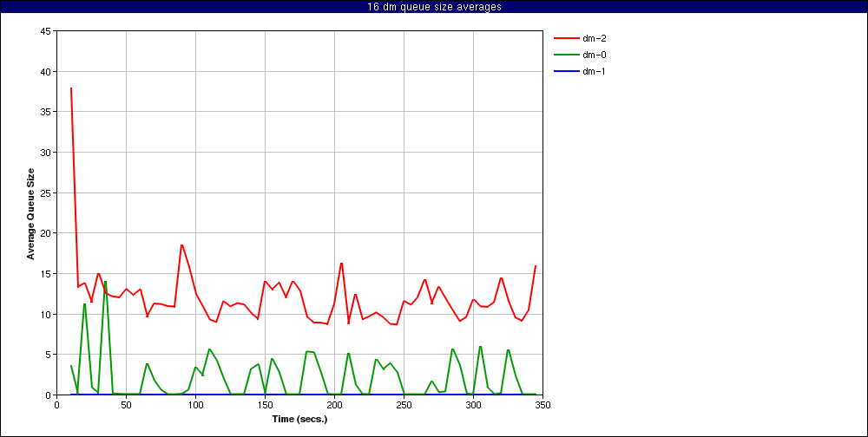Click the dm-2 initial peak near 38

tap(71, 88)
